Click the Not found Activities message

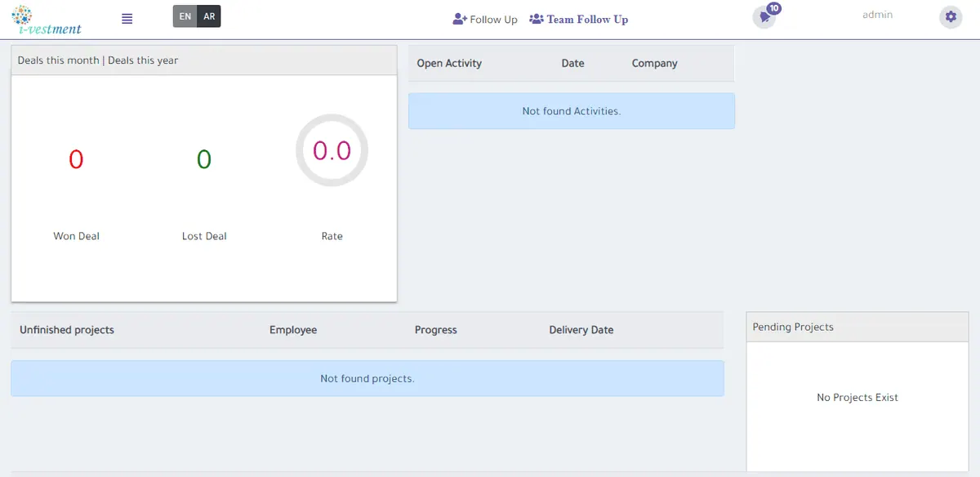(572, 111)
